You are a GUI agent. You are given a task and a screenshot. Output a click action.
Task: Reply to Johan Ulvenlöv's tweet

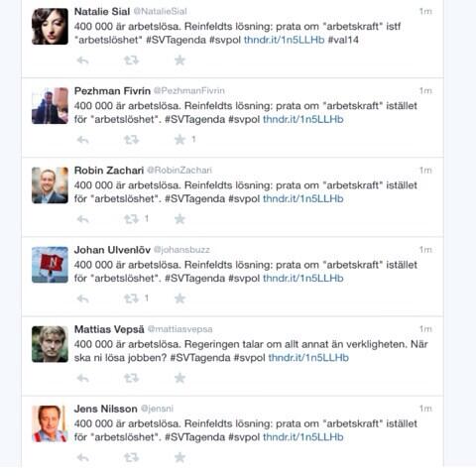point(82,298)
